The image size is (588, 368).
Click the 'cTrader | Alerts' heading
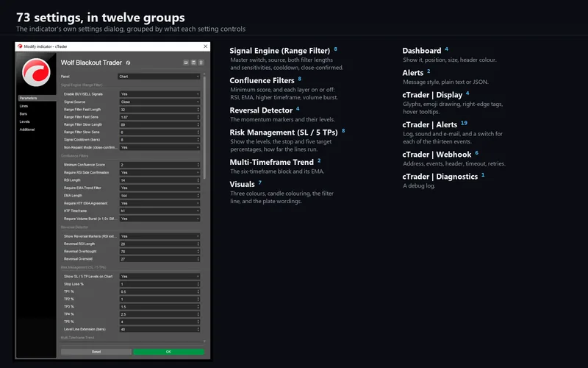point(430,124)
